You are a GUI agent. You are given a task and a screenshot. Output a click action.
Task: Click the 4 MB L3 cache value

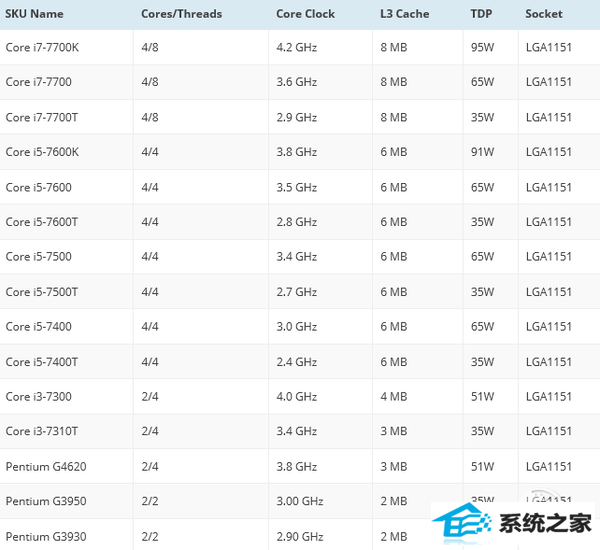(394, 397)
